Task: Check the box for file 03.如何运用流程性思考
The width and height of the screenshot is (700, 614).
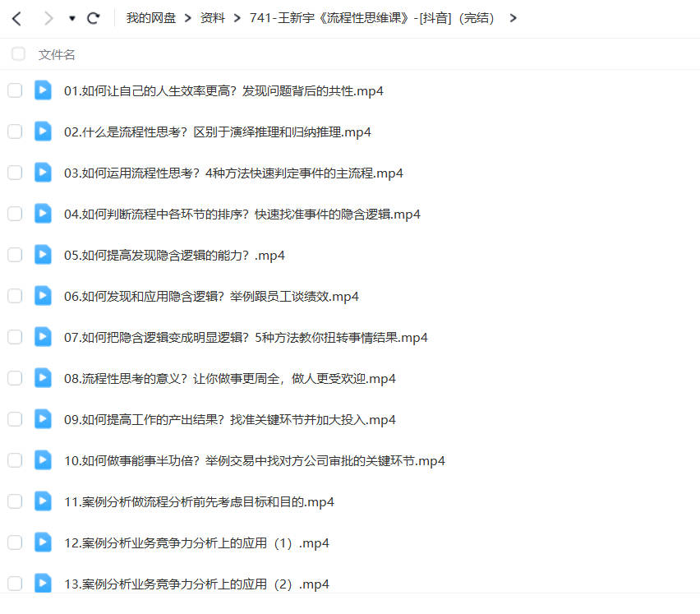Action: (x=15, y=173)
